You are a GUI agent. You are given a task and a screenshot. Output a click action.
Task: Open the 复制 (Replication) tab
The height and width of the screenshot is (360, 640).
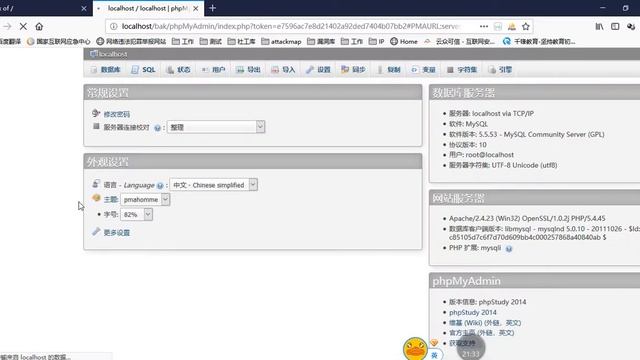(x=389, y=70)
